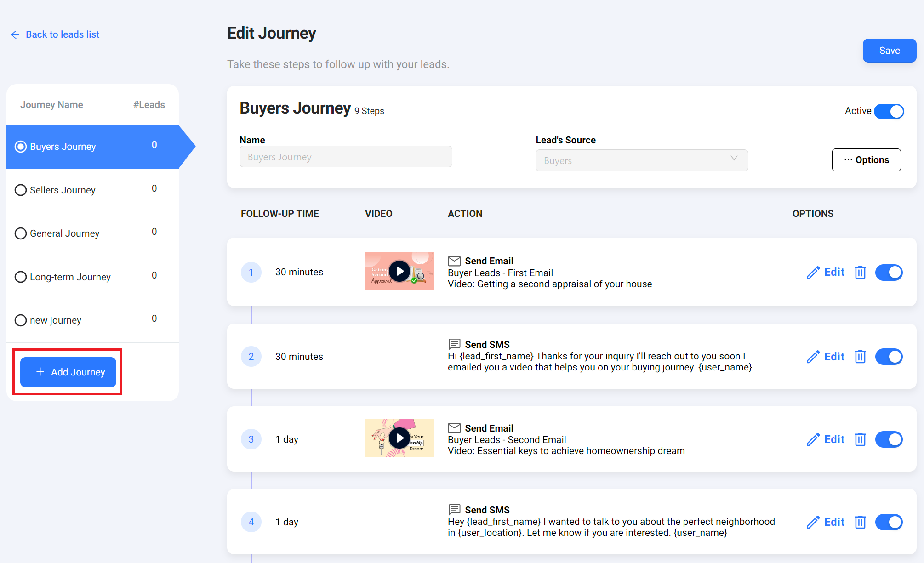Screen dimensions: 924x563
Task: Open Lead's Source dropdown
Action: (641, 160)
